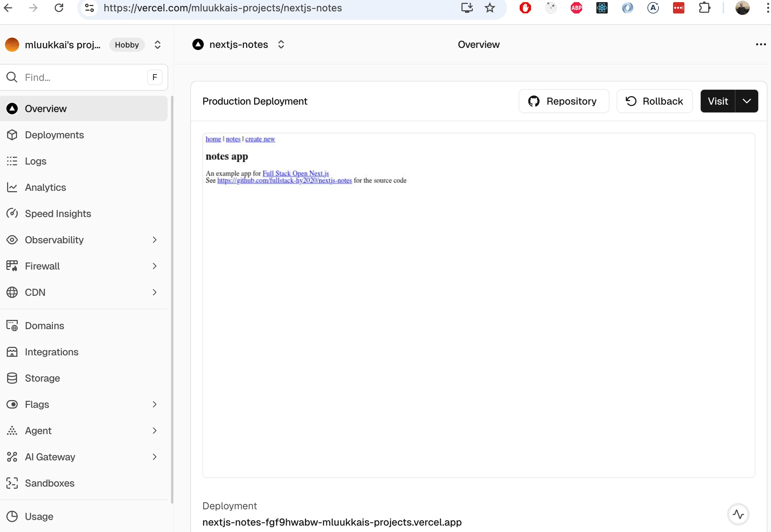Click the Repository button

[564, 101]
